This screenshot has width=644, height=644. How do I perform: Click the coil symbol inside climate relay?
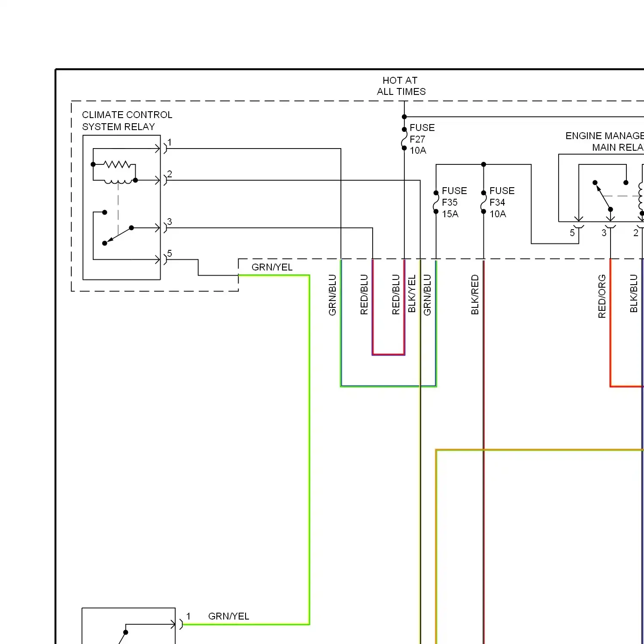pos(118,182)
